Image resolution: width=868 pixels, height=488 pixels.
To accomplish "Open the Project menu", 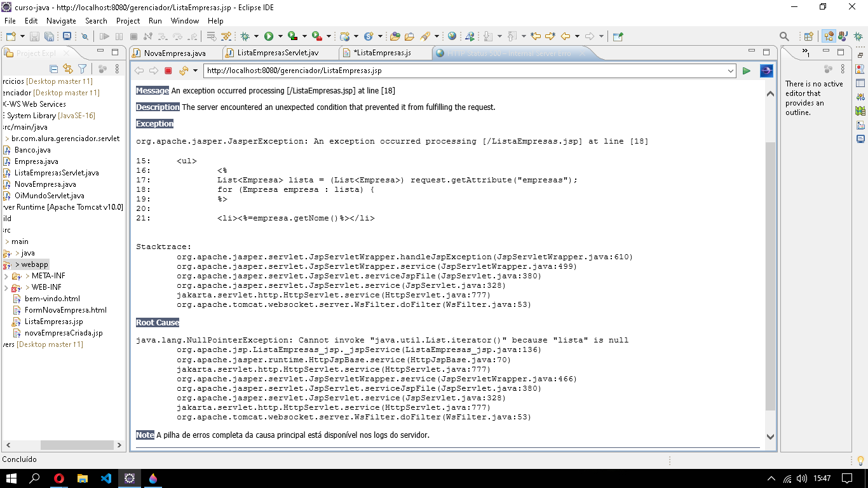I will [128, 21].
